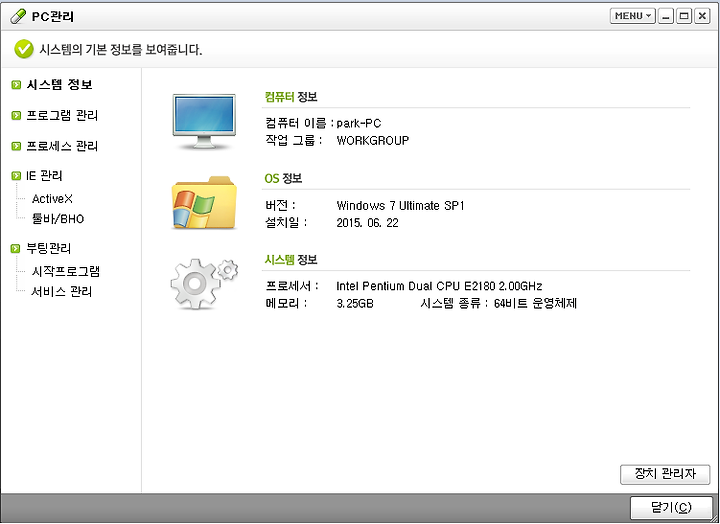Click the OS 정보 heading
Image resolution: width=720 pixels, height=524 pixels.
(283, 178)
